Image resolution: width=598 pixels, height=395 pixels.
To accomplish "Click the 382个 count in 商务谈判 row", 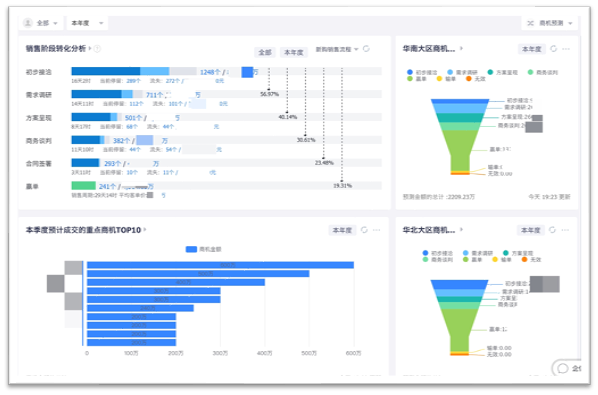I will click(x=122, y=141).
